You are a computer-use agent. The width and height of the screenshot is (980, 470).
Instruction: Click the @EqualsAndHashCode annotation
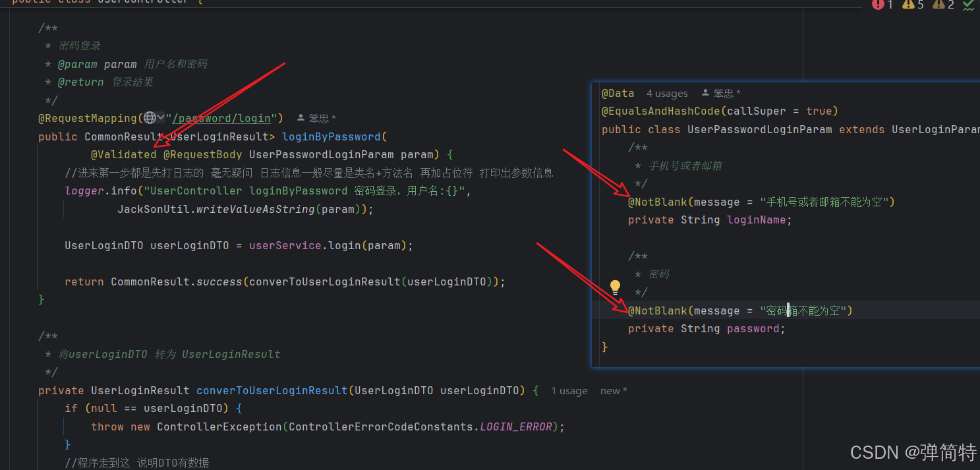tap(661, 111)
